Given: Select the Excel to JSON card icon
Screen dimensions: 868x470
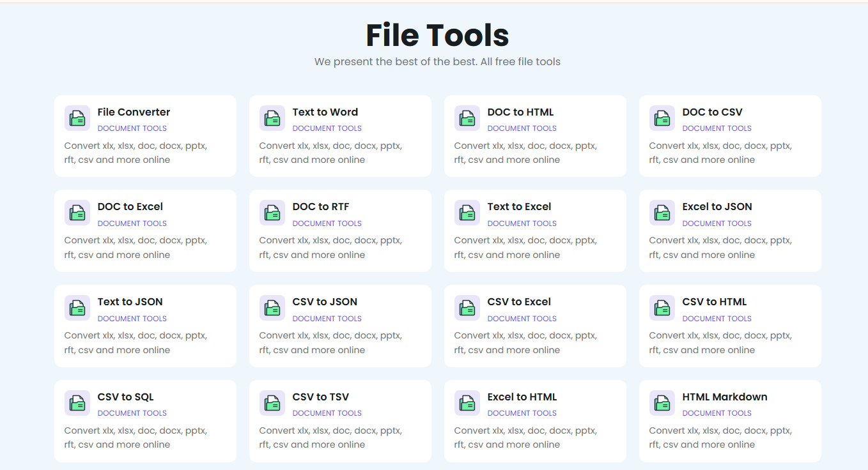Looking at the screenshot, I should point(662,213).
